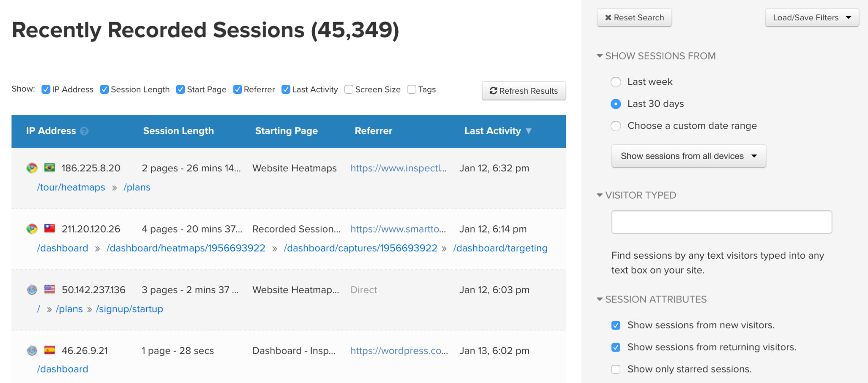Sort by the Starting Page column header

(286, 131)
